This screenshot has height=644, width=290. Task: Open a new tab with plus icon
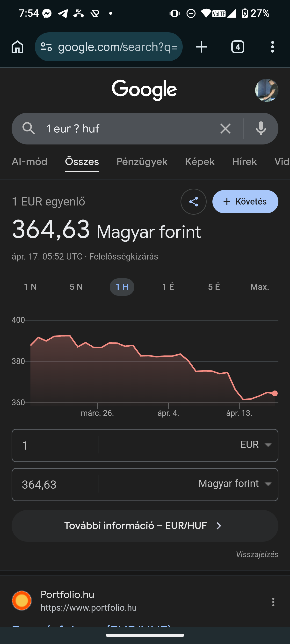(201, 47)
